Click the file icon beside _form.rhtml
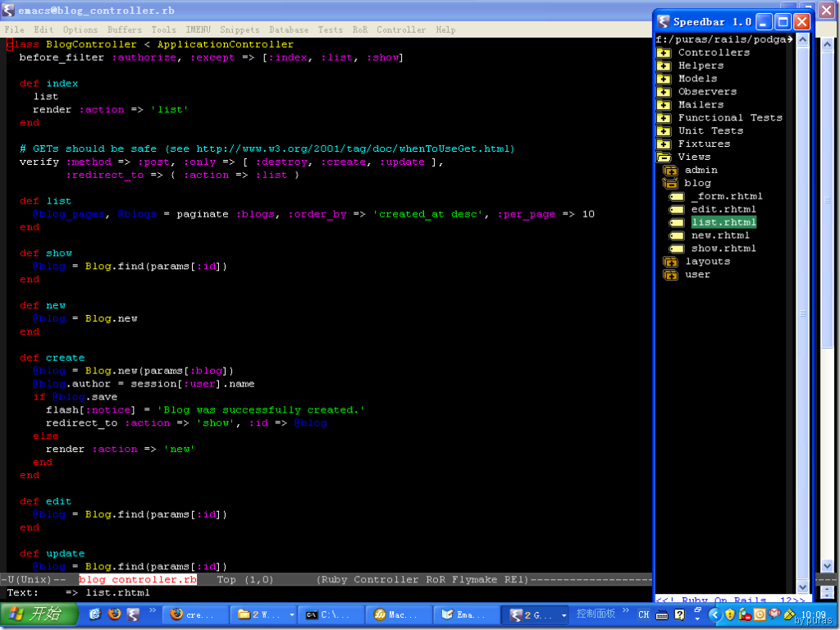 (x=677, y=196)
